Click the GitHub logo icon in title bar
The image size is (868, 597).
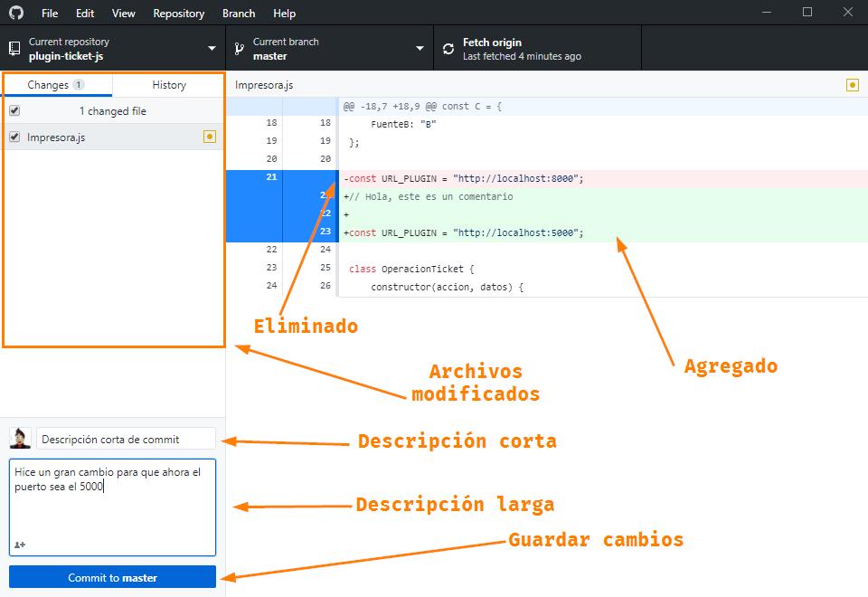[16, 14]
